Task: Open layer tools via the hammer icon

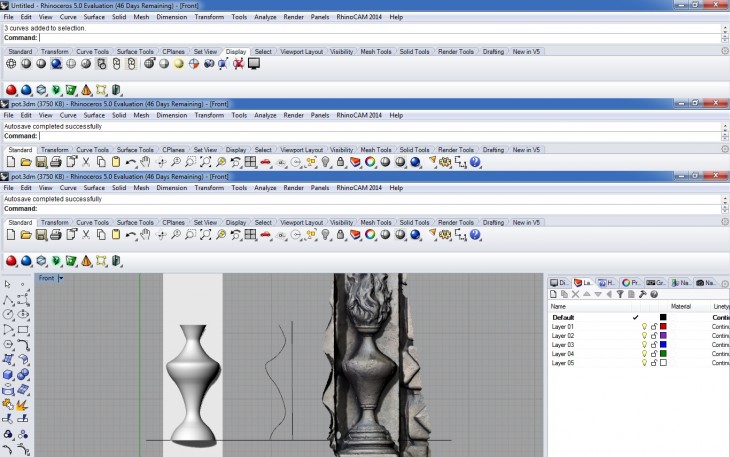Action: [640, 294]
